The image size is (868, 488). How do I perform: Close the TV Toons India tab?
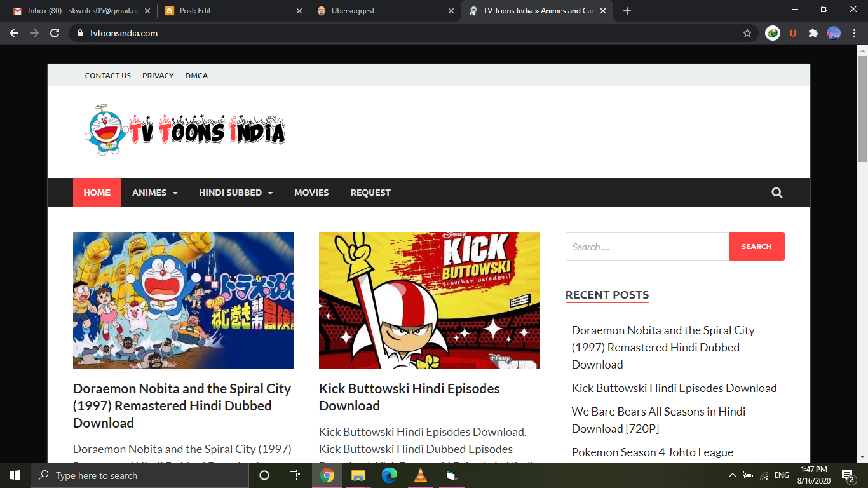[603, 11]
